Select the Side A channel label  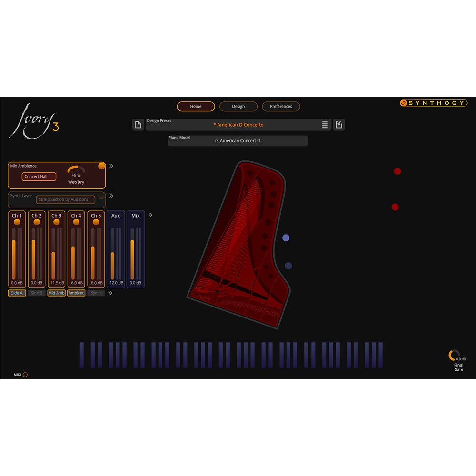pos(17,293)
